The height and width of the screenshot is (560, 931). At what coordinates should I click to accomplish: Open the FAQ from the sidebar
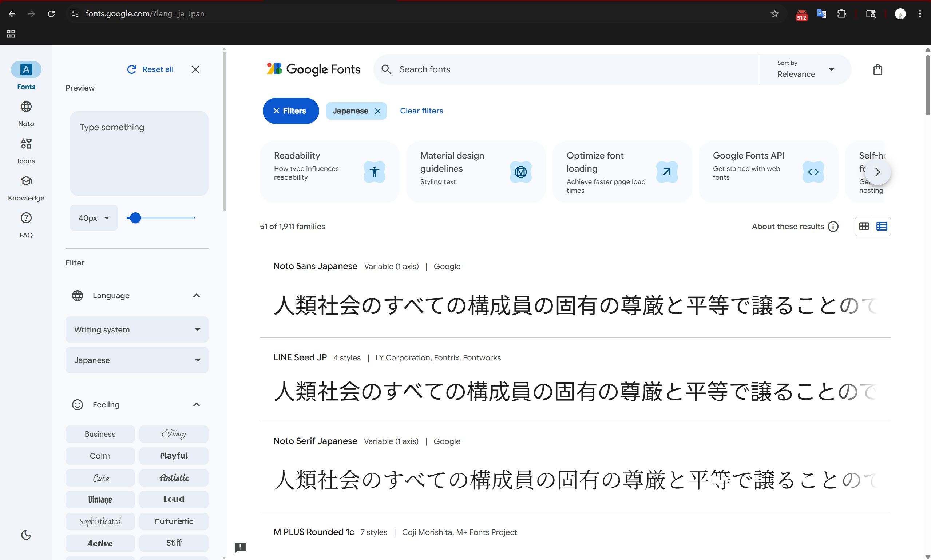(x=26, y=224)
